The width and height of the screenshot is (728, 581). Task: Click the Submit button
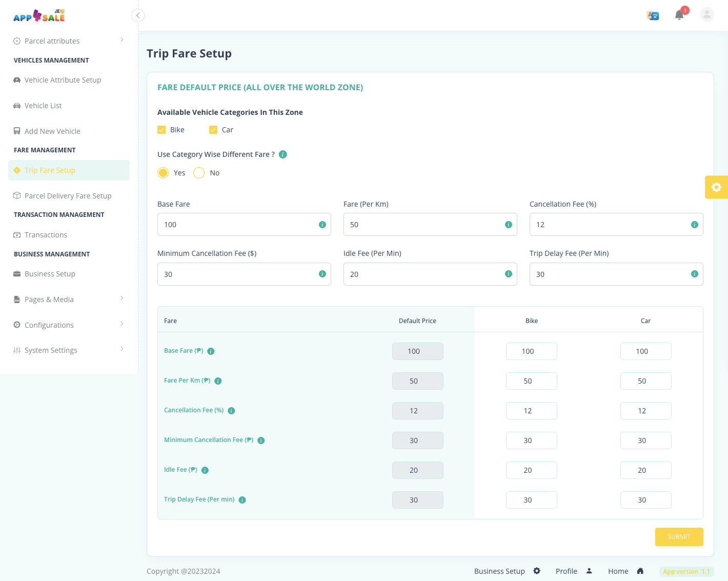tap(679, 537)
